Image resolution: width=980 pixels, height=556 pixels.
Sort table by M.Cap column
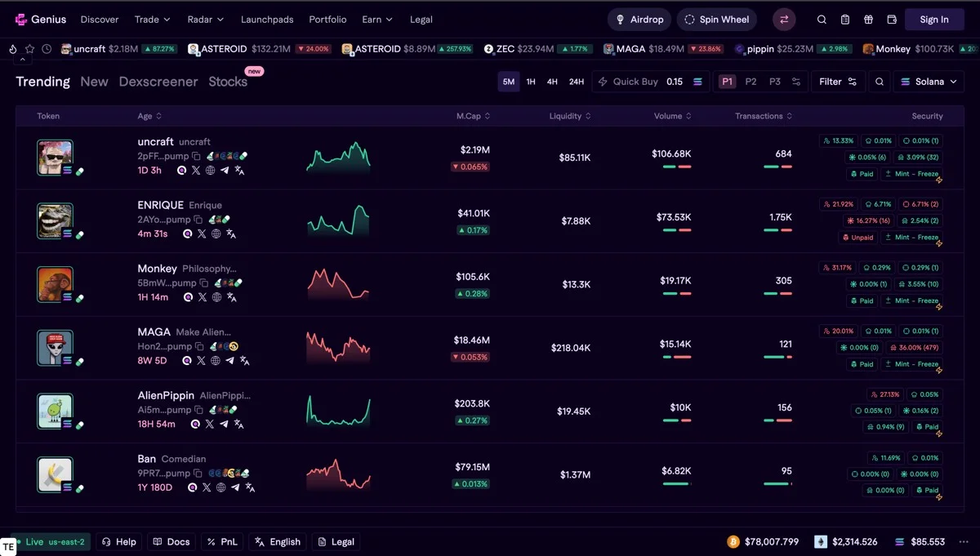pos(473,116)
